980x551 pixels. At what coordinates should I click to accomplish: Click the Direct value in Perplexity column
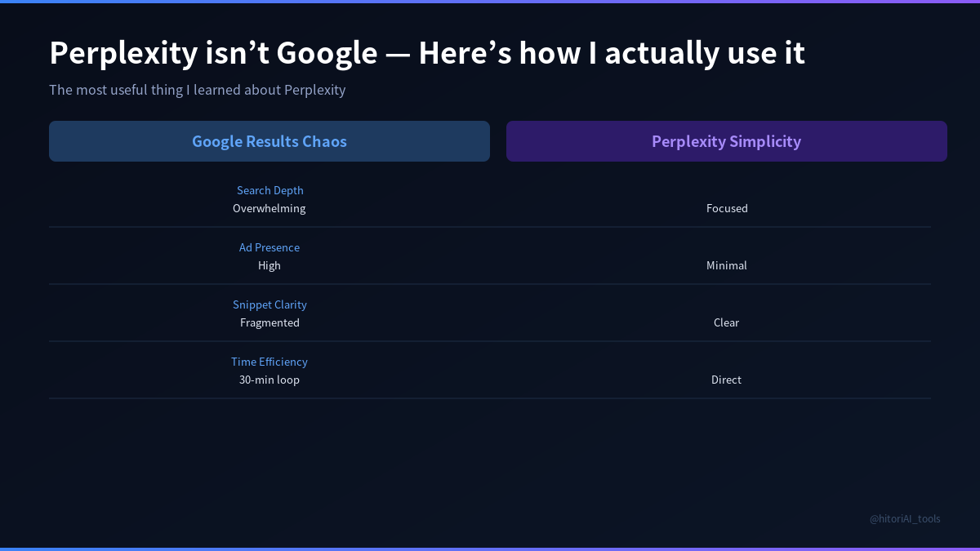click(727, 380)
